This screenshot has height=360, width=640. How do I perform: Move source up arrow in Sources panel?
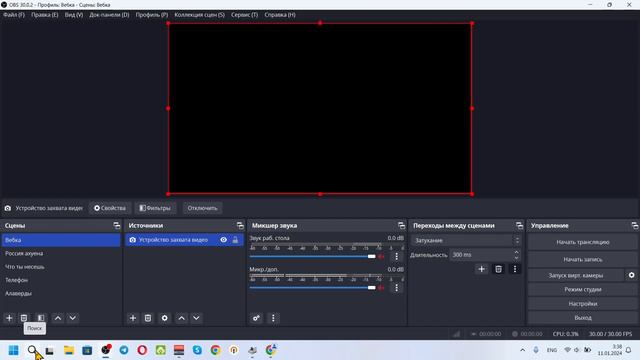coord(182,318)
